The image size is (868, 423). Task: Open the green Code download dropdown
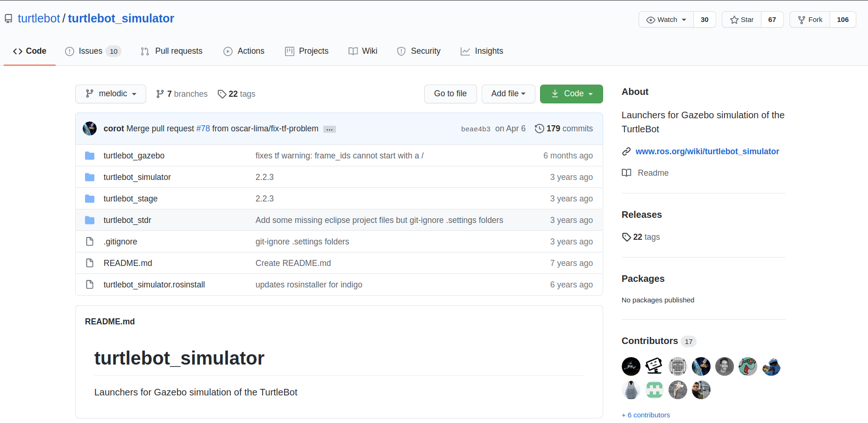(571, 94)
